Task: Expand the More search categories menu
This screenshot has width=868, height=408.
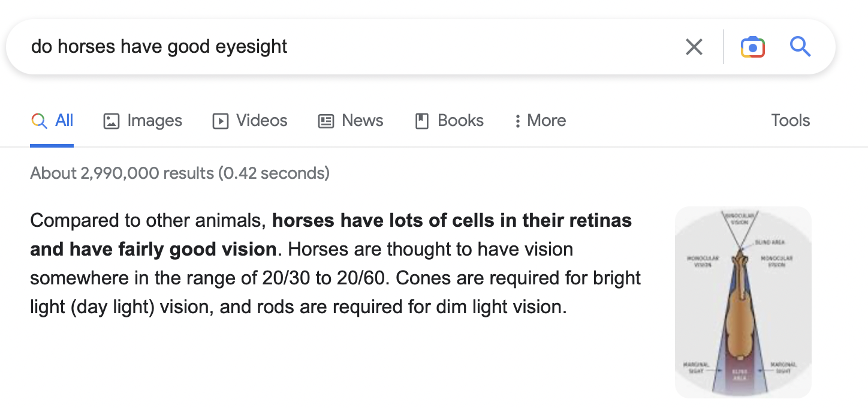Action: coord(540,121)
